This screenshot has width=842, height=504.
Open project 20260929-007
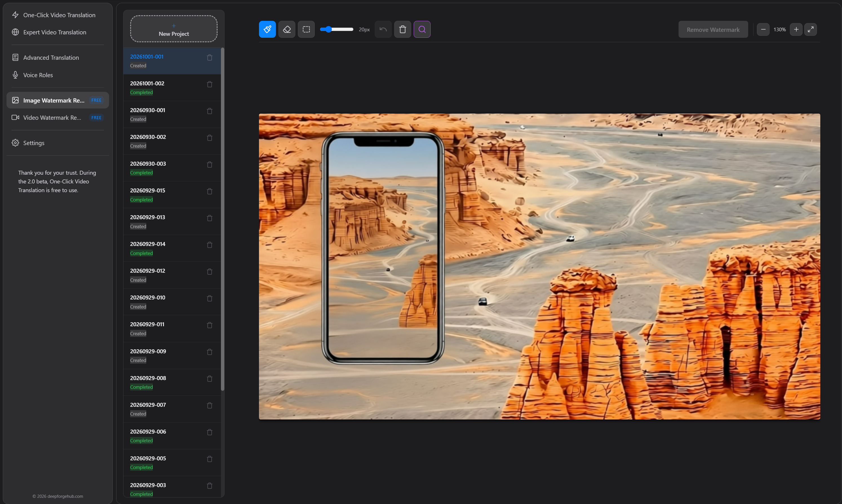[x=172, y=409]
